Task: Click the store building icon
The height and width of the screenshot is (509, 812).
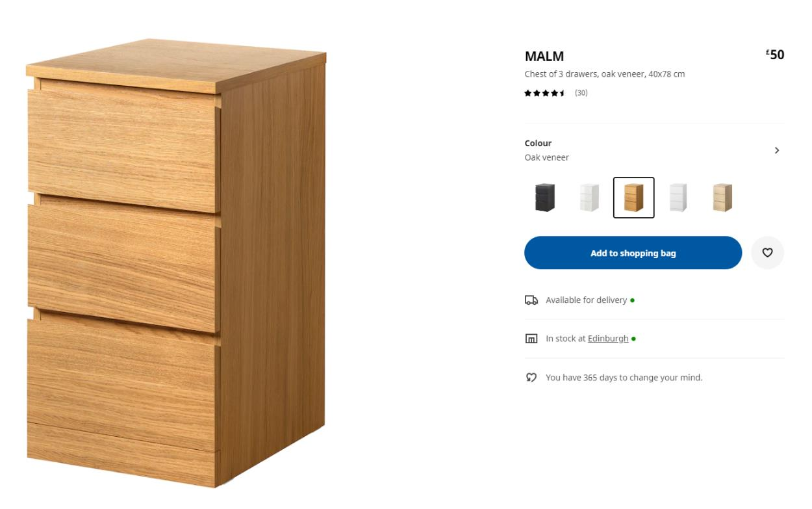Action: tap(531, 339)
